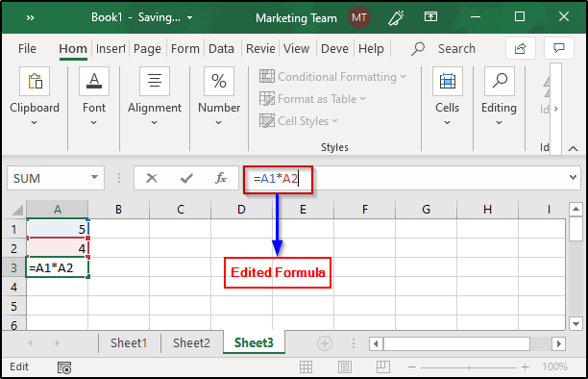Click the Search magnifier icon
588x379 pixels.
coord(418,48)
